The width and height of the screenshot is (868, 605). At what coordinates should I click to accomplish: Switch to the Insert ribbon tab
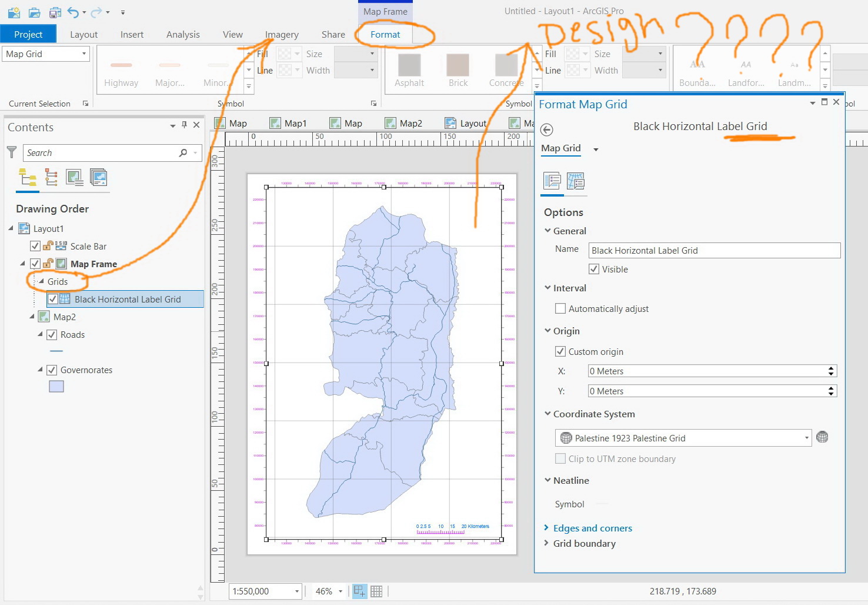[x=132, y=35]
